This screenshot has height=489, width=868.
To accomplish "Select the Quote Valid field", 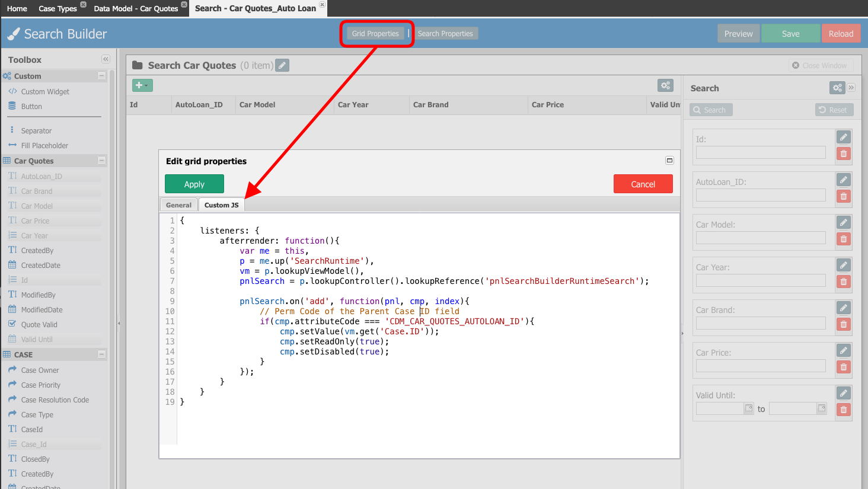I will [39, 325].
